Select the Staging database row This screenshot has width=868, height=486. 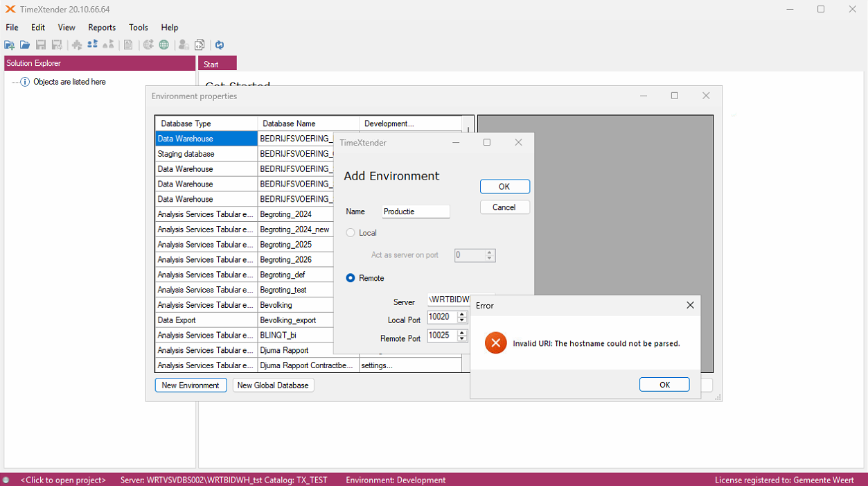206,154
